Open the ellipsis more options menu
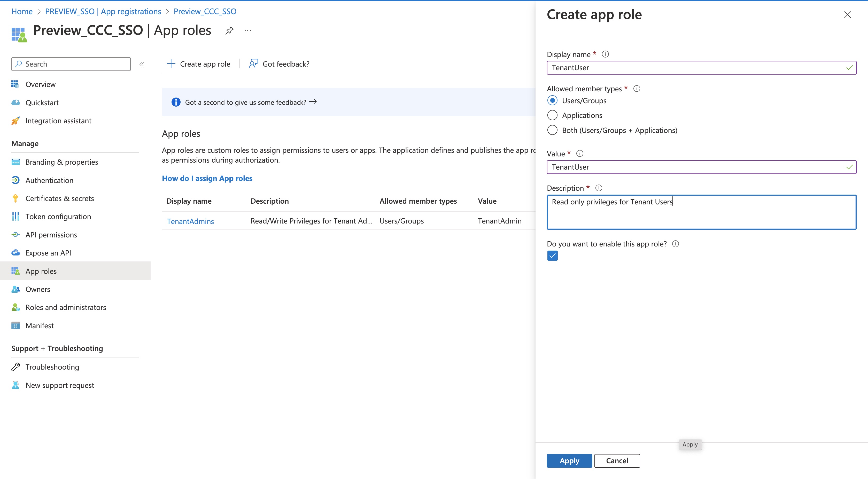This screenshot has width=868, height=479. pos(248,31)
